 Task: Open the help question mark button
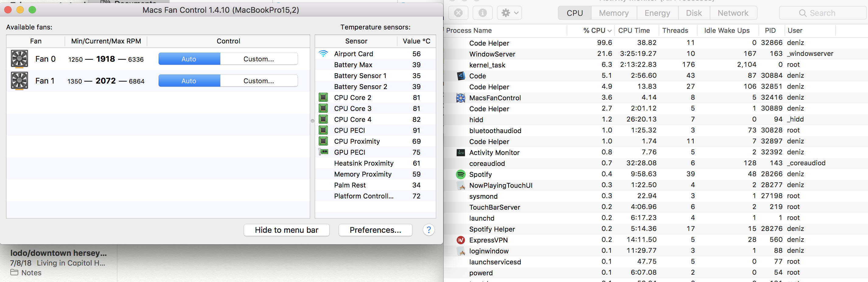coord(429,230)
